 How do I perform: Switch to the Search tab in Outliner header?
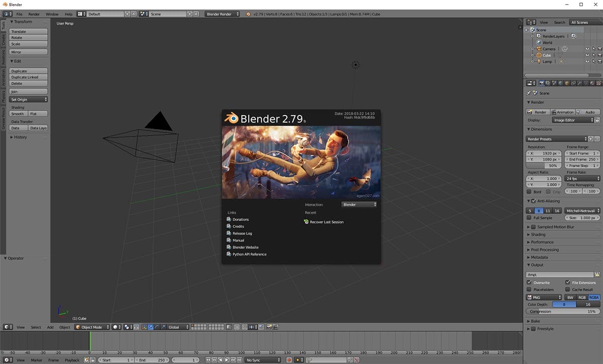[559, 22]
